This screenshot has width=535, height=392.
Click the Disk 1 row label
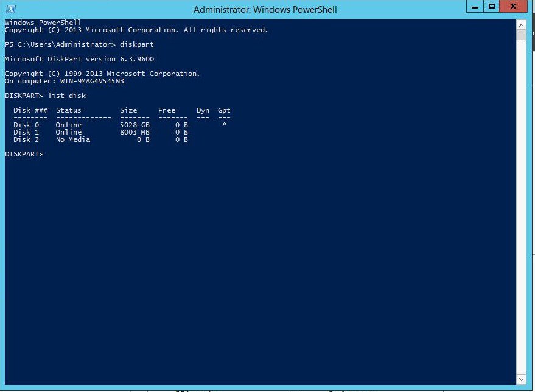26,132
